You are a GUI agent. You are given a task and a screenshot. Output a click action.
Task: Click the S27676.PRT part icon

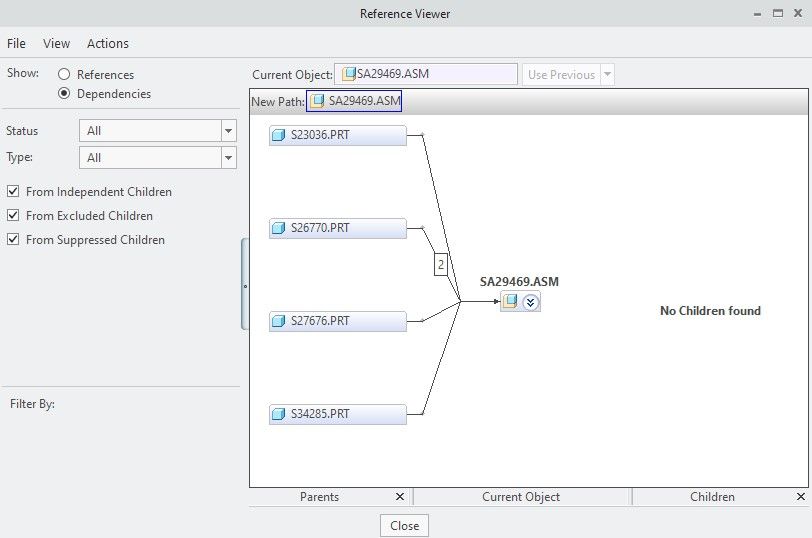pyautogui.click(x=280, y=321)
